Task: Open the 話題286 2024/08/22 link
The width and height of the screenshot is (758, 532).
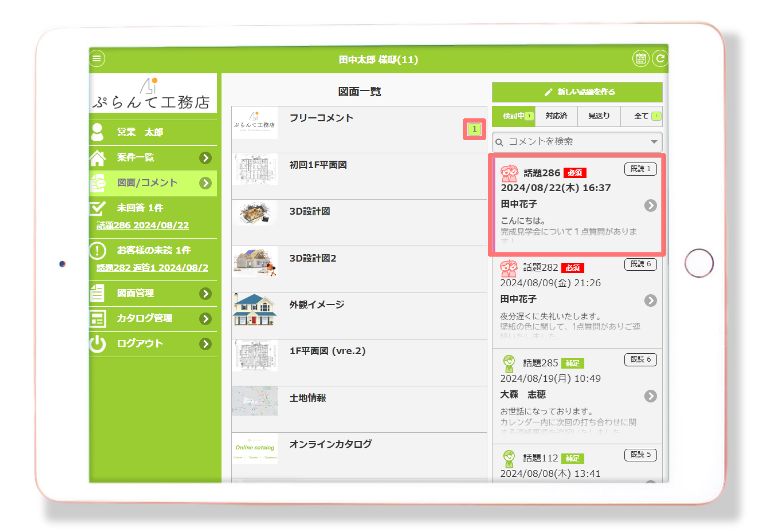Action: (x=143, y=226)
